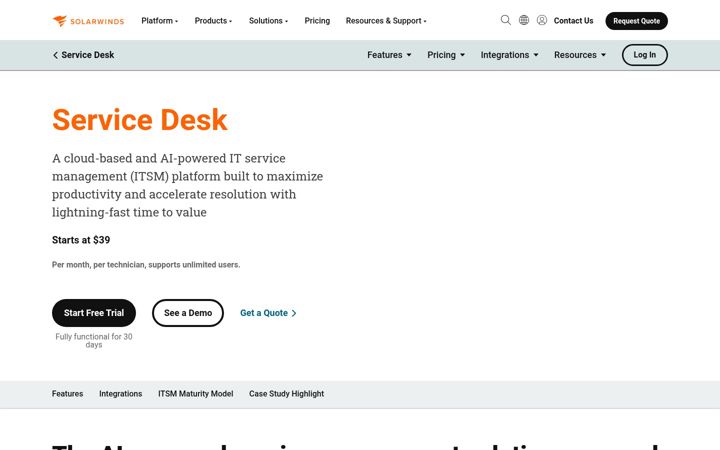This screenshot has width=720, height=450.
Task: Click the See a Demo button
Action: 188,313
